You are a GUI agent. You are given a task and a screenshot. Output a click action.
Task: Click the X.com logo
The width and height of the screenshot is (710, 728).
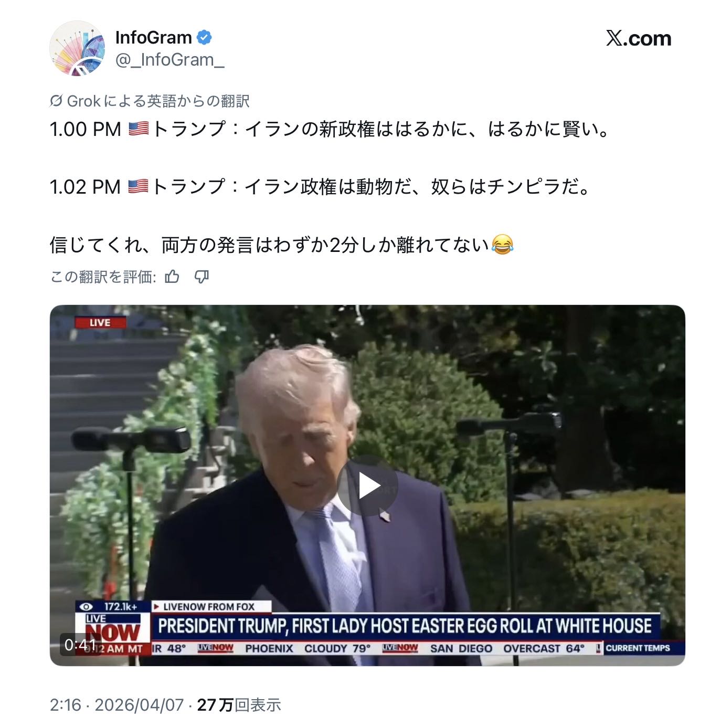coord(638,38)
